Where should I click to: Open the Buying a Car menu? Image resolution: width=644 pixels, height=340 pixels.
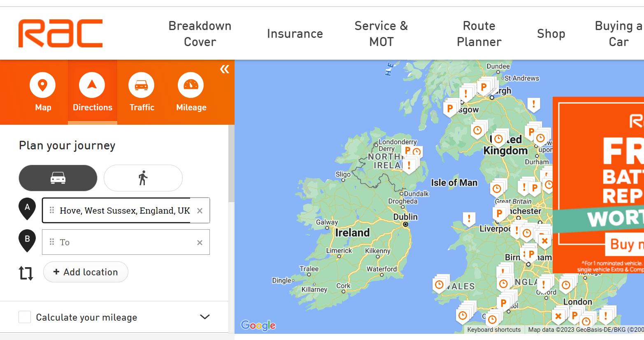click(618, 34)
